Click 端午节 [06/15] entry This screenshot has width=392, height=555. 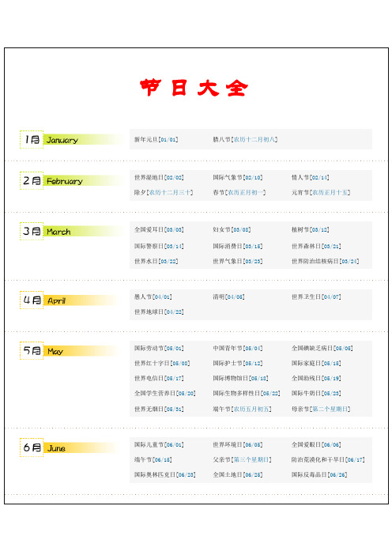point(153,460)
